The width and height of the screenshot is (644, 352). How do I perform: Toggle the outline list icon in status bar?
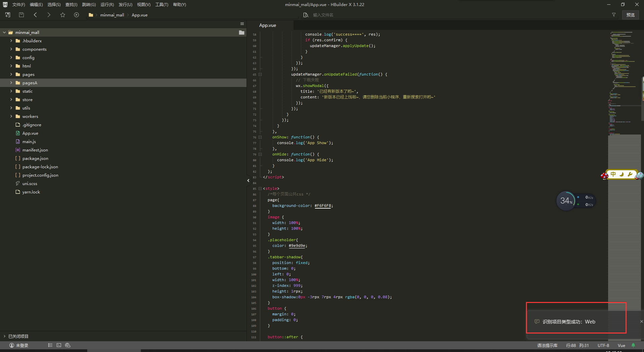(50, 345)
